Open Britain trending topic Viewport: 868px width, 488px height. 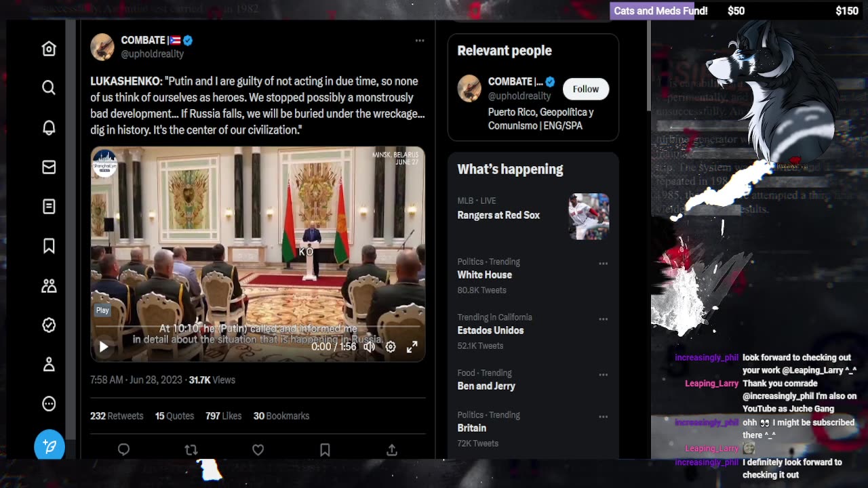point(472,428)
